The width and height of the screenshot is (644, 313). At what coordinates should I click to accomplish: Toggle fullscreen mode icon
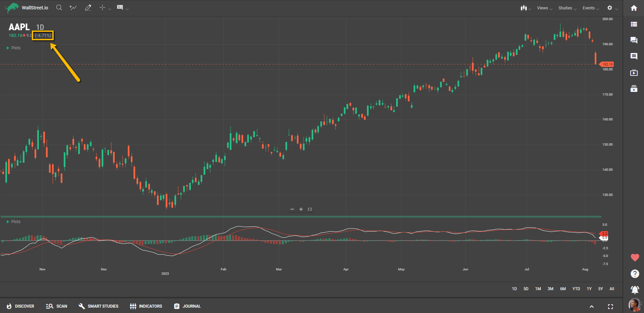(x=610, y=307)
